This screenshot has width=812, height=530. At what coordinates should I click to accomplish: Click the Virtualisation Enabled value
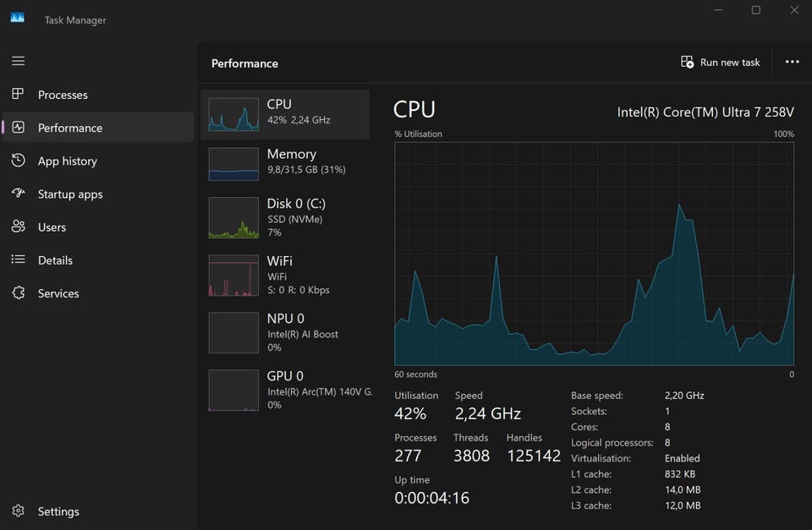pos(682,459)
